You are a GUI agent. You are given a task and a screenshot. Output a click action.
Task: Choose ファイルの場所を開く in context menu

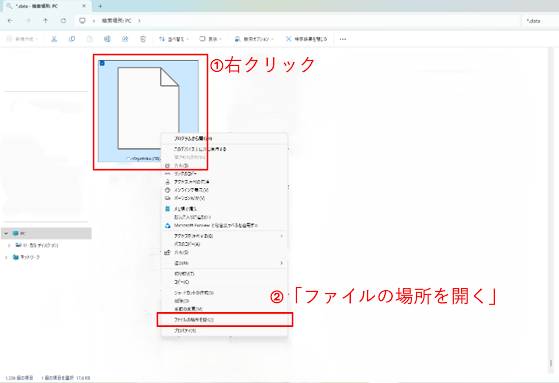pos(225,320)
